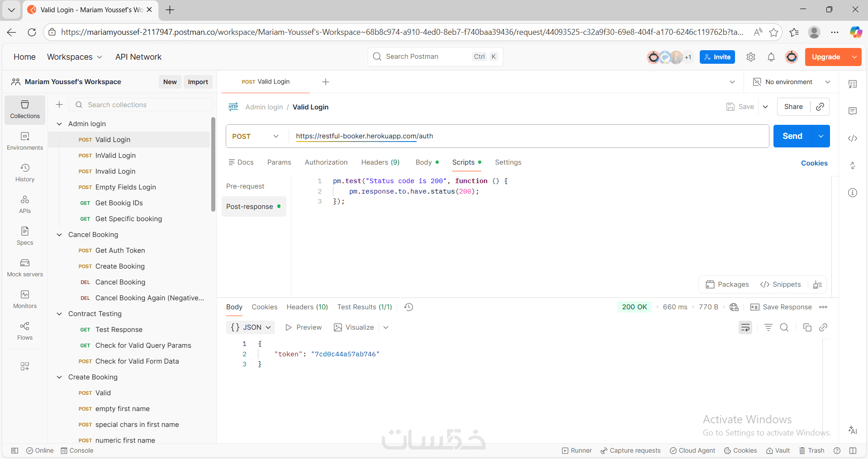Open the notifications bell

click(x=771, y=57)
